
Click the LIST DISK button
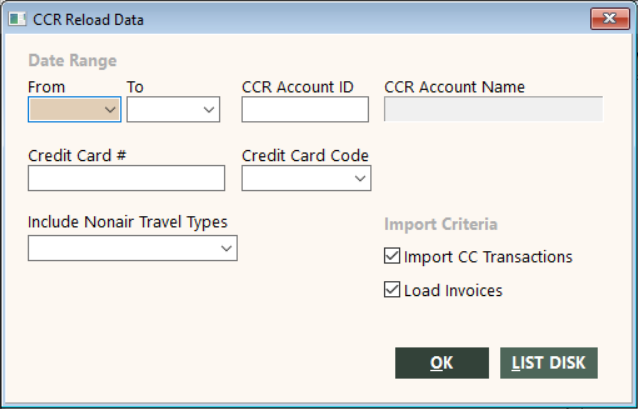(x=549, y=363)
